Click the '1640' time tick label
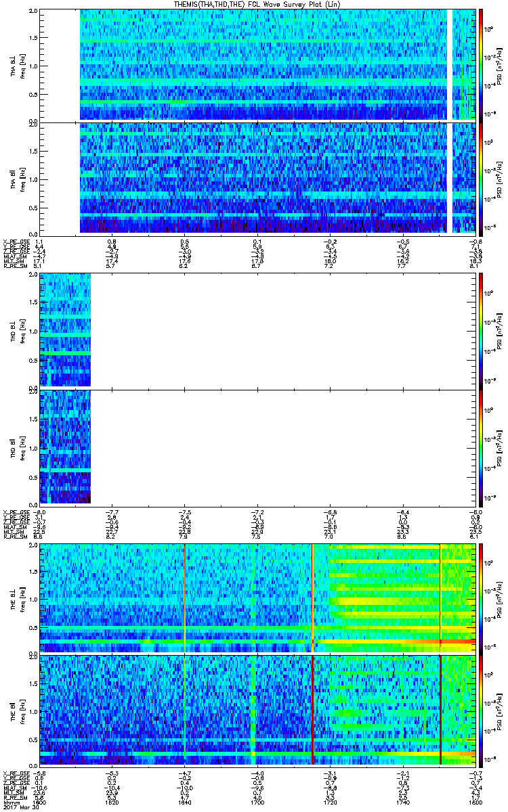508x812 pixels. (185, 801)
